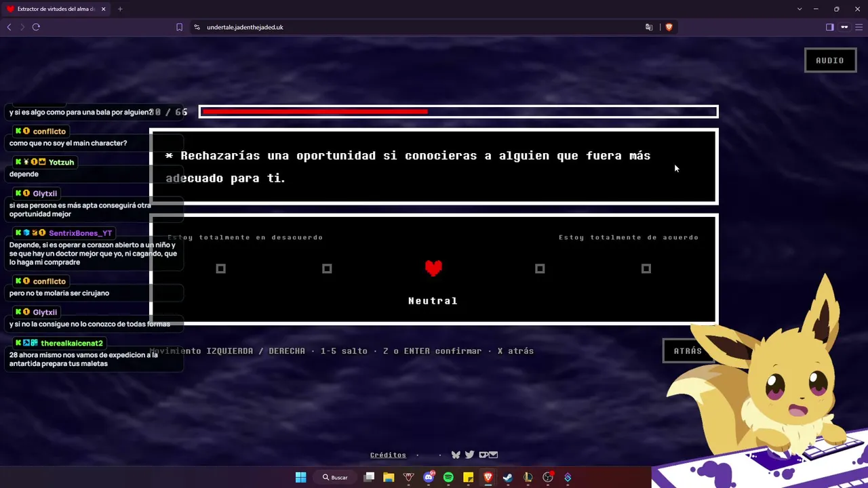Open Task View on the taskbar
The height and width of the screenshot is (488, 868).
coord(369,477)
